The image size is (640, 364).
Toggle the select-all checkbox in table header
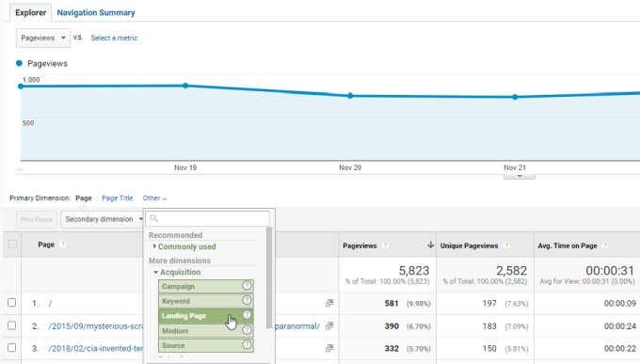click(x=12, y=244)
